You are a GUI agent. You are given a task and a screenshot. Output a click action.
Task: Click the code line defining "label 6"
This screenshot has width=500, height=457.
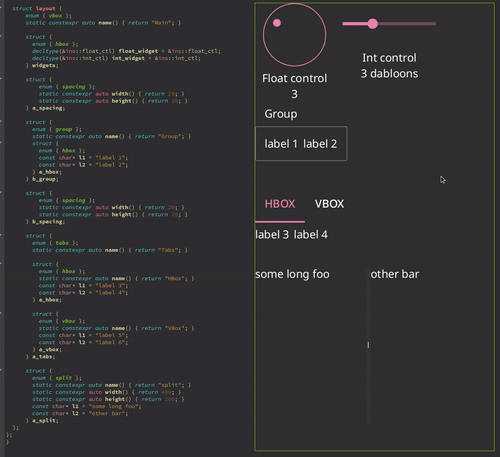(83, 343)
